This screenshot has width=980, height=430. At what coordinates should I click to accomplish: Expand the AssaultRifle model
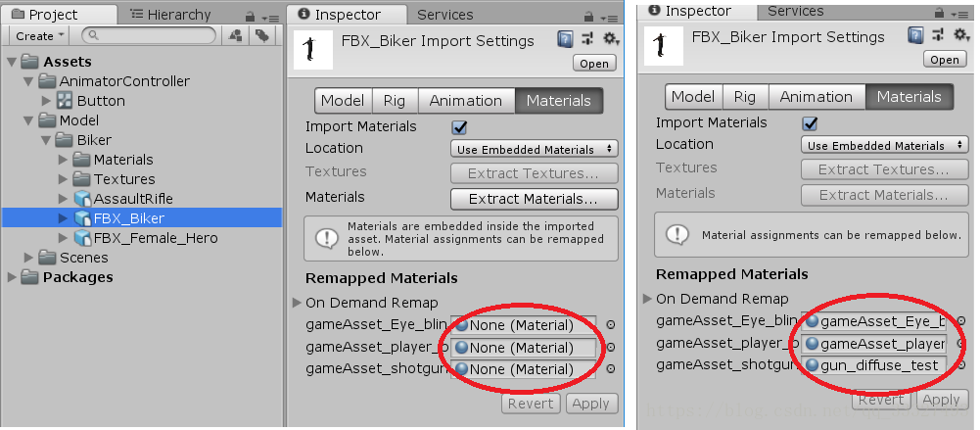click(x=63, y=199)
